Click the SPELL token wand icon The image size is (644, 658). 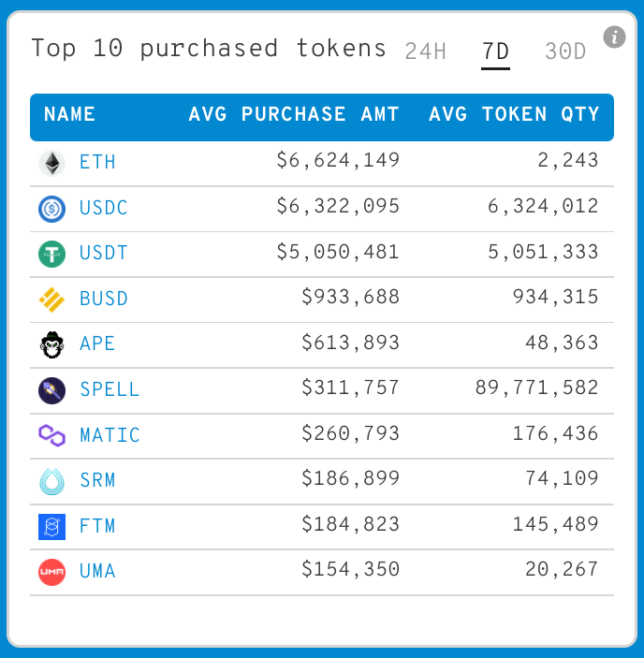coord(51,389)
